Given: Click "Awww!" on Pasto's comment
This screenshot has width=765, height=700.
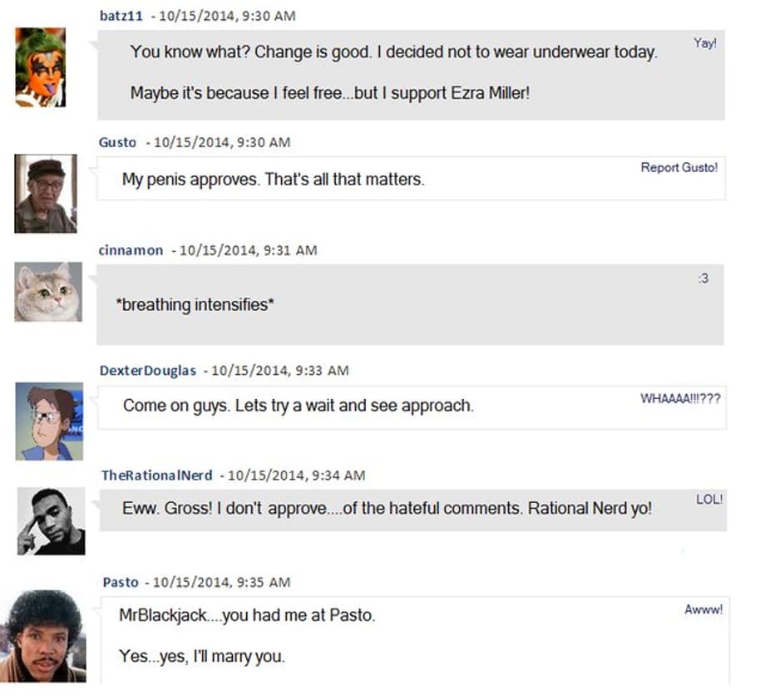Looking at the screenshot, I should click(703, 609).
